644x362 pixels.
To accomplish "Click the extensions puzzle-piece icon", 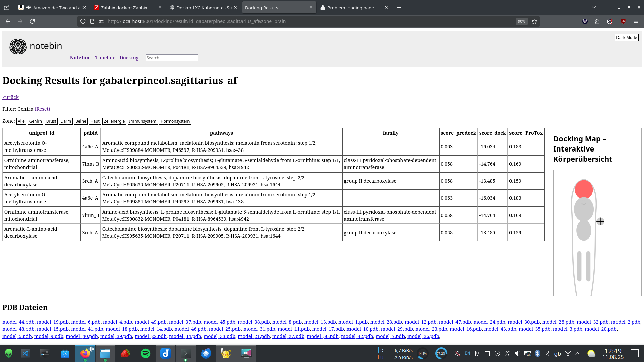I will (x=597, y=21).
